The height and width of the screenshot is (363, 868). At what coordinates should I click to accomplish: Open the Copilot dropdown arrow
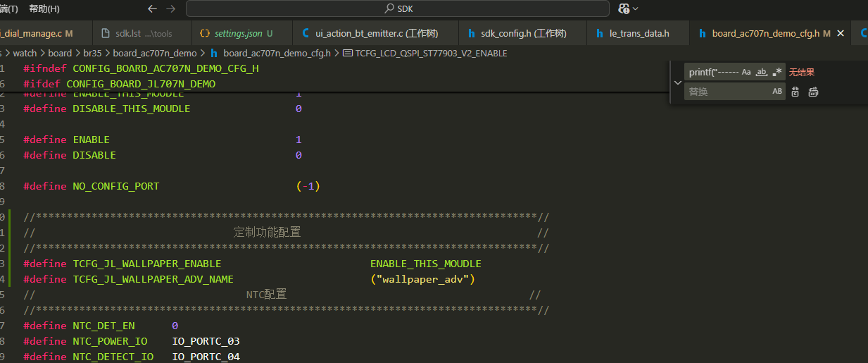coord(636,8)
